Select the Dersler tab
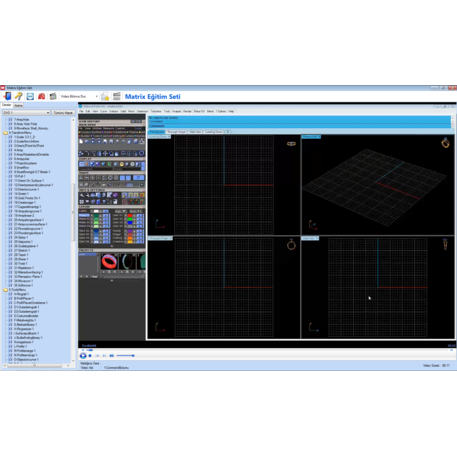The image size is (457, 457). coord(7,105)
